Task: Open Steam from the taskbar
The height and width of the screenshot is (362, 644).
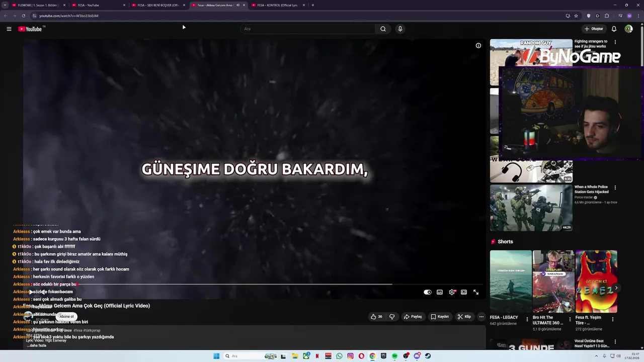Action: [428, 356]
